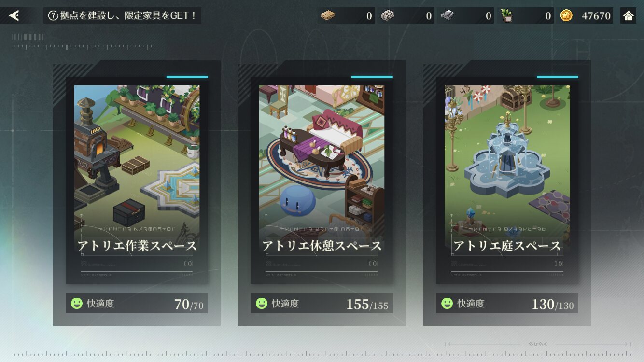Open the home icon button

pos(628,16)
